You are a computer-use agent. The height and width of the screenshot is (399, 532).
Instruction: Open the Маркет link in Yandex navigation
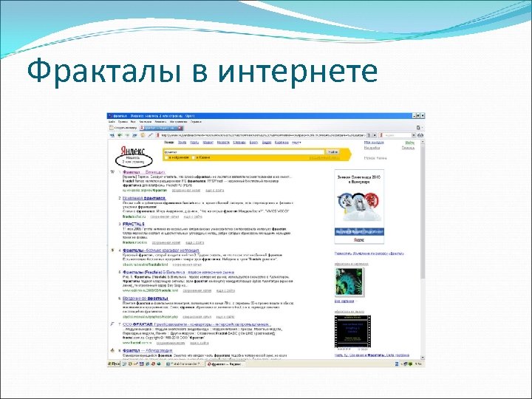[x=208, y=143]
